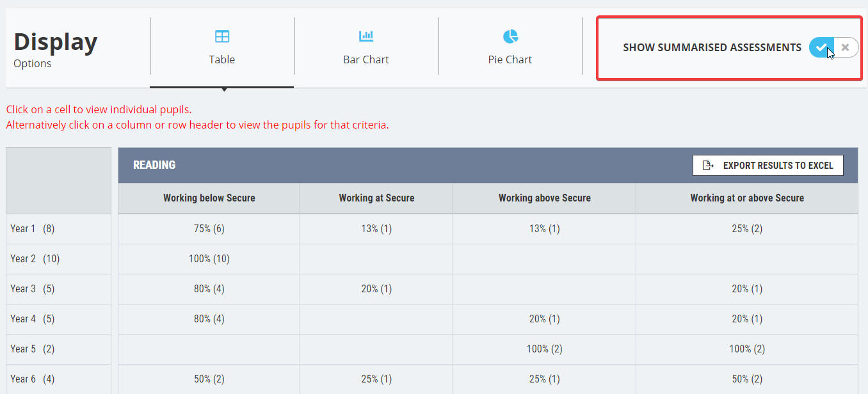Click the checkmark on the assessments switch
This screenshot has width=868, height=394.
click(821, 47)
